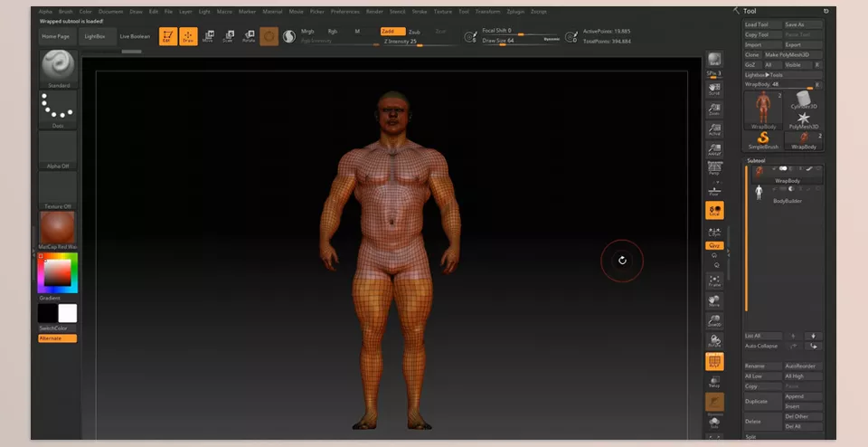Click Load Tool button
Image resolution: width=868 pixels, height=447 pixels.
(762, 25)
